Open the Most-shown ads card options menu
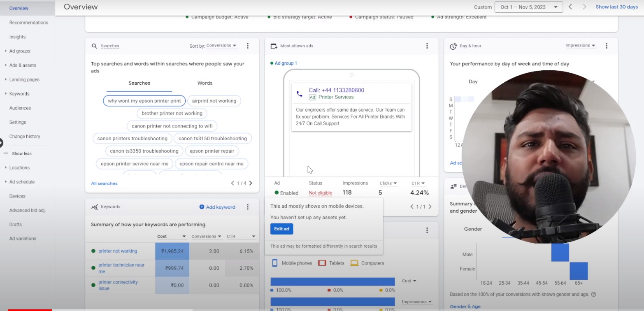Screen dimensions: 644x311 (x=427, y=46)
